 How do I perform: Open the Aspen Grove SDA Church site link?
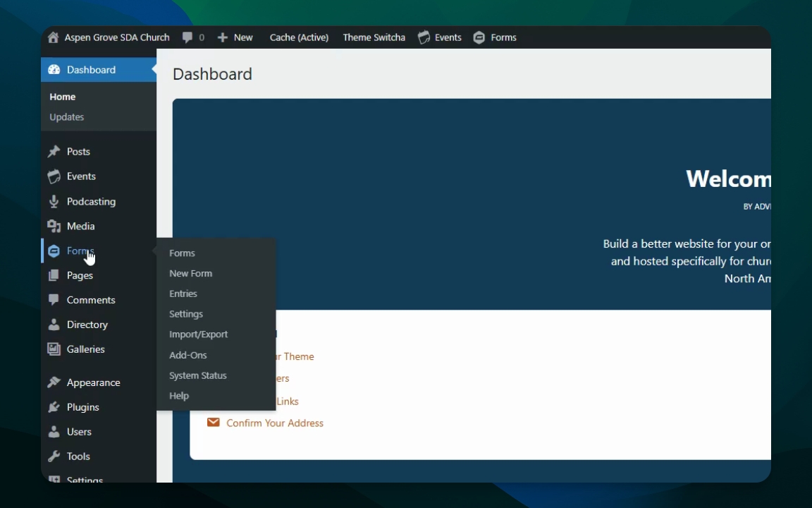[117, 37]
